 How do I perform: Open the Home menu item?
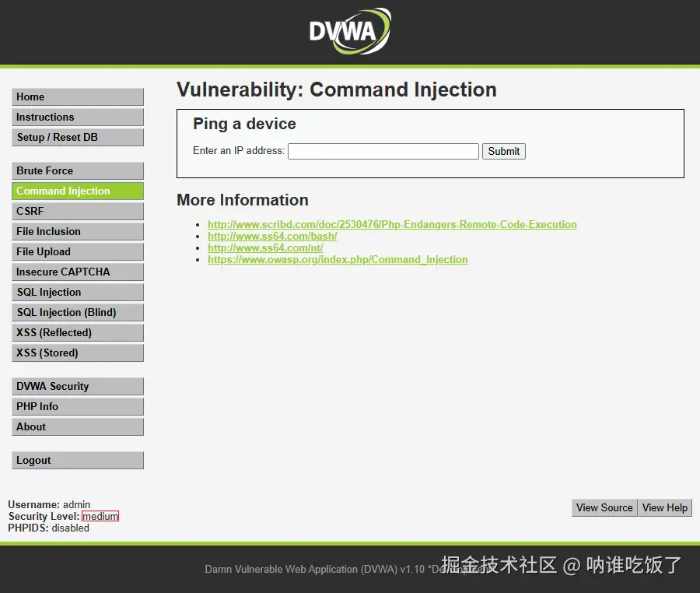pyautogui.click(x=78, y=97)
